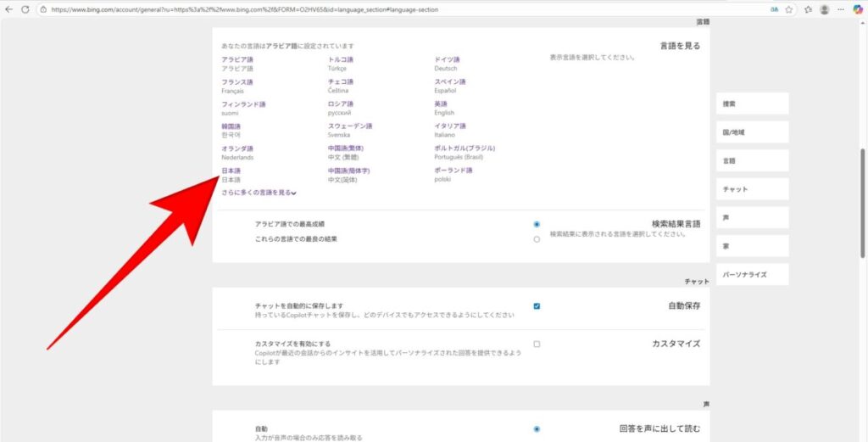
Task: Select the アラビア語での最高成績 radio button
Action: point(537,224)
